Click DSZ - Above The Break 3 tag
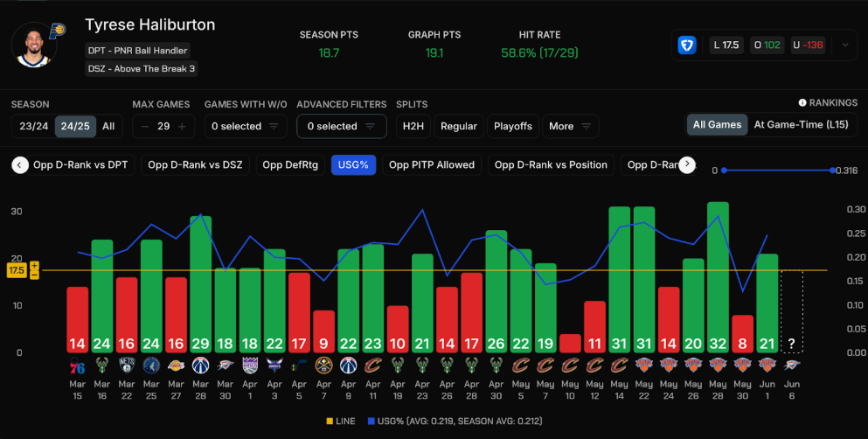 [x=141, y=68]
